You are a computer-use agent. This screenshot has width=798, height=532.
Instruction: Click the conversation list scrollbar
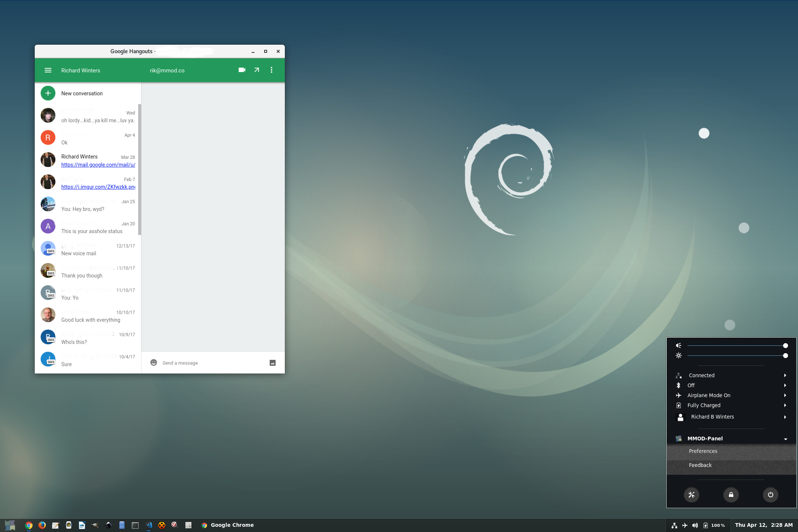[x=140, y=170]
